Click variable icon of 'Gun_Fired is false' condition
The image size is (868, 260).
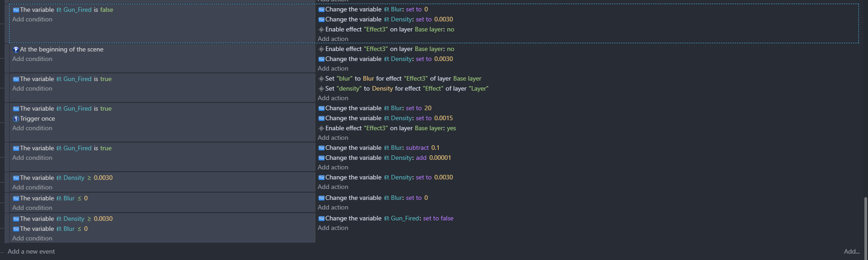pyautogui.click(x=16, y=10)
